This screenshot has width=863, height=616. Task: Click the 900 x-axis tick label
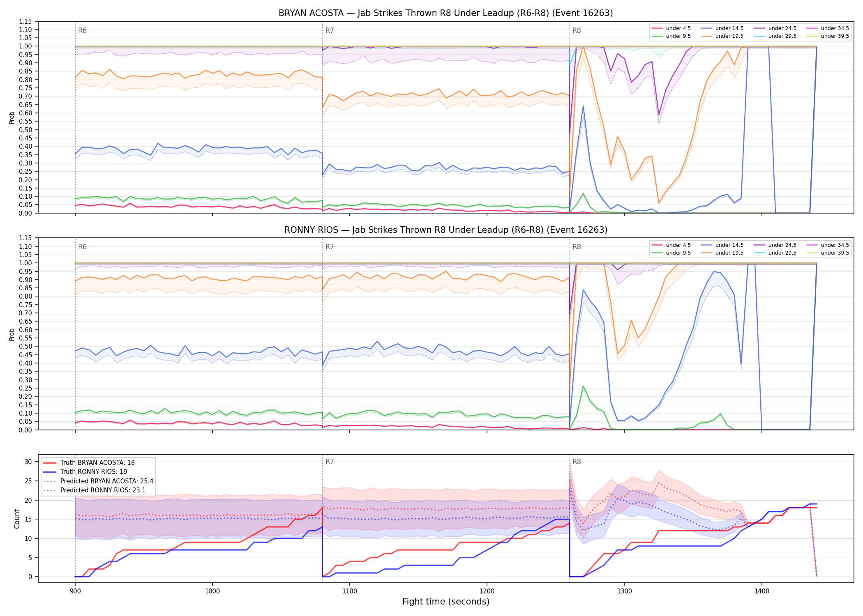point(75,591)
